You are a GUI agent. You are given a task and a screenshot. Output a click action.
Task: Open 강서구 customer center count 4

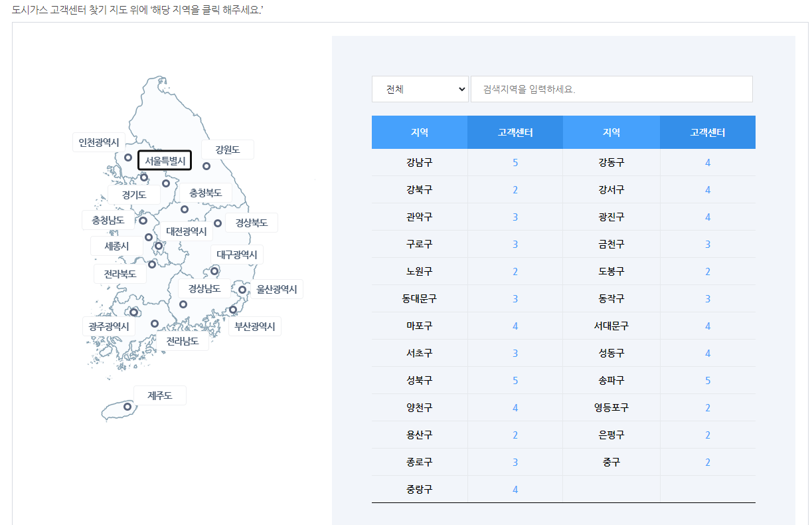coord(708,189)
